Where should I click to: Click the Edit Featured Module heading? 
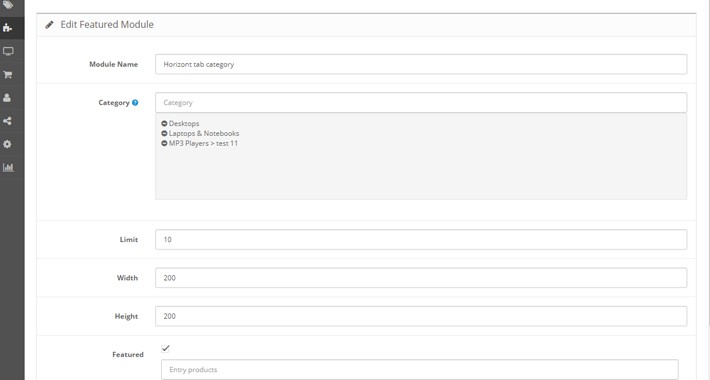pyautogui.click(x=107, y=24)
